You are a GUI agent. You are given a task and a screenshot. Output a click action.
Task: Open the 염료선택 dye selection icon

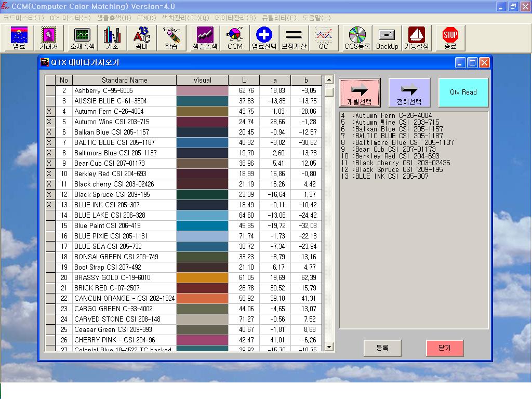tap(264, 37)
